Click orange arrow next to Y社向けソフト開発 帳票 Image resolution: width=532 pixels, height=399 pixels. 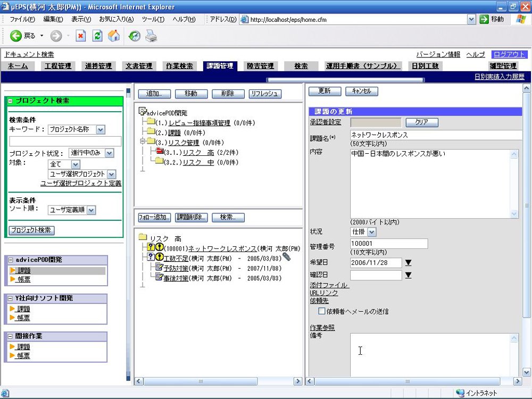pos(13,318)
